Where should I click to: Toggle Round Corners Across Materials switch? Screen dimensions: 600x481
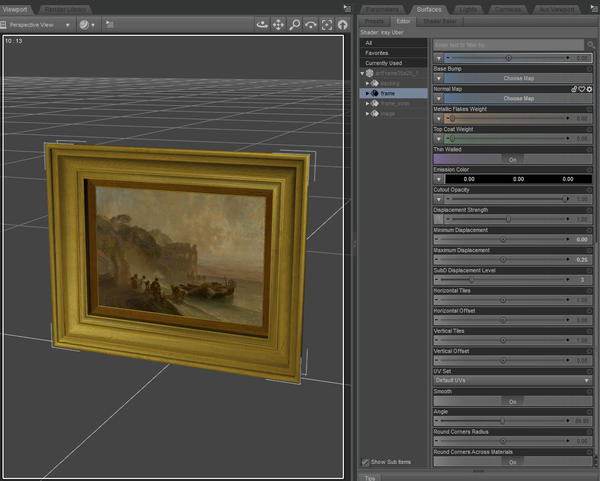(x=513, y=461)
